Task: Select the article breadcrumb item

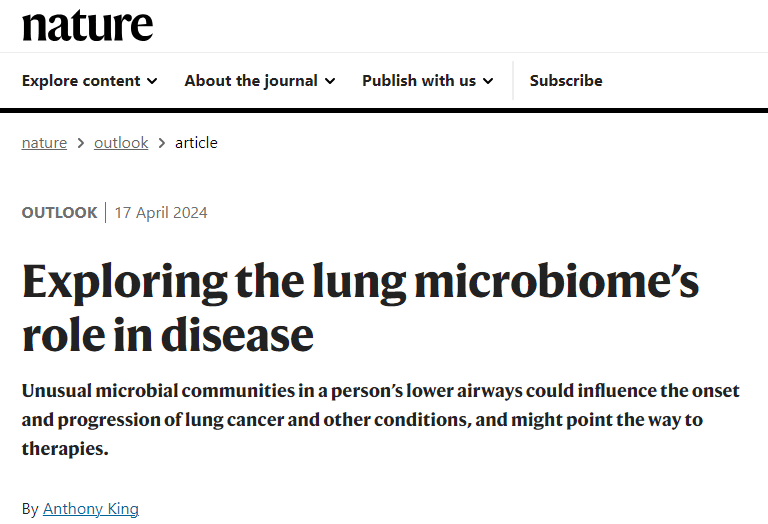Action: click(x=196, y=143)
